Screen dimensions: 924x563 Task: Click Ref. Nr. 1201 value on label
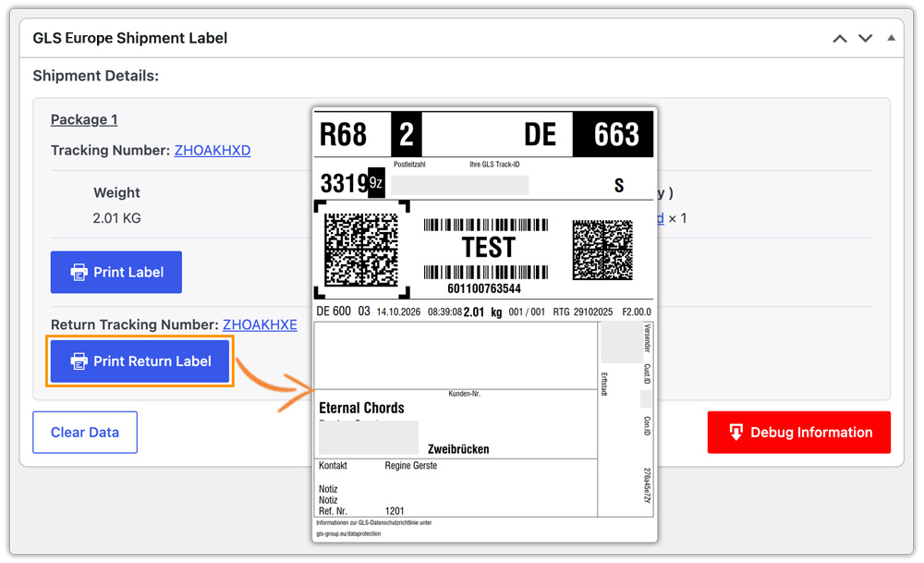395,511
